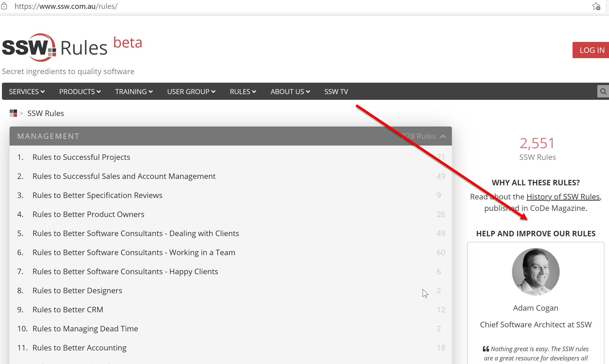Open the Services dropdown menu
This screenshot has height=364, width=609.
click(x=27, y=91)
